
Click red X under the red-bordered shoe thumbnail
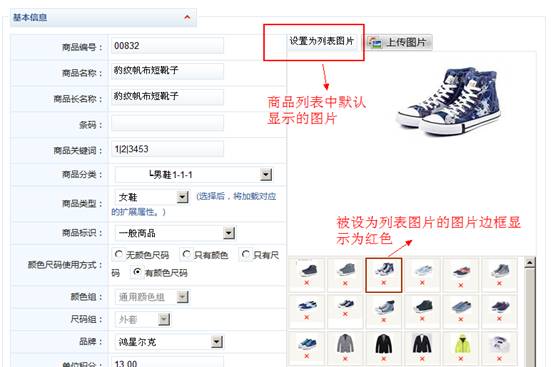tap(384, 283)
